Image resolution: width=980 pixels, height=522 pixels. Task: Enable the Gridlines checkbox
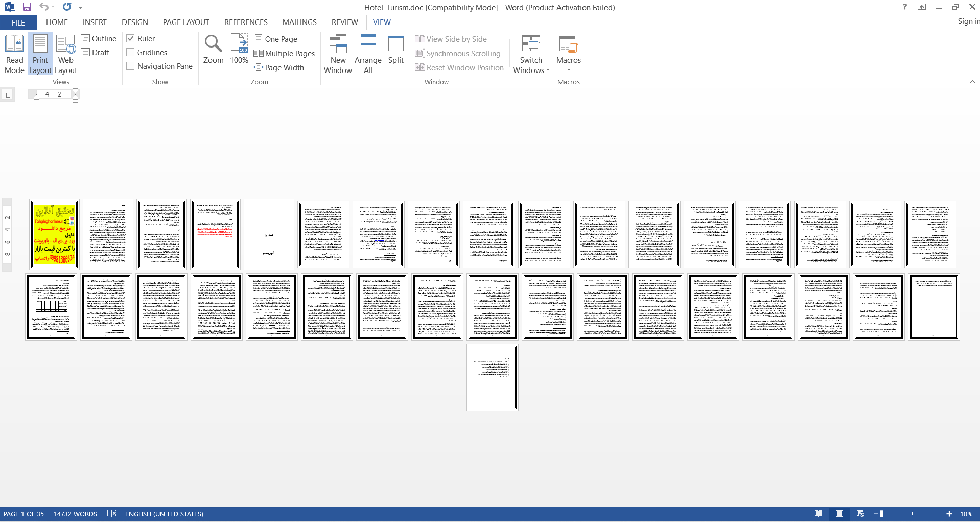[x=130, y=53]
